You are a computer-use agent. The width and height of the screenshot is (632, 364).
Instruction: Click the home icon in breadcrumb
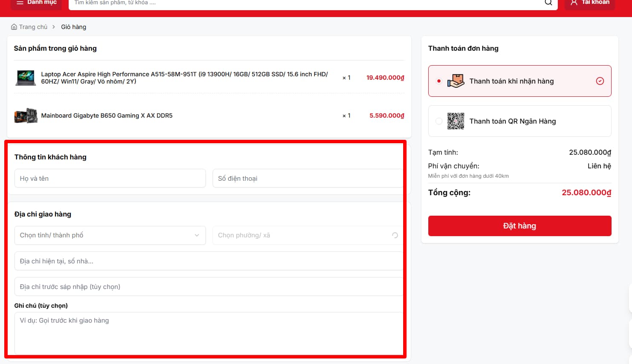[x=14, y=27]
